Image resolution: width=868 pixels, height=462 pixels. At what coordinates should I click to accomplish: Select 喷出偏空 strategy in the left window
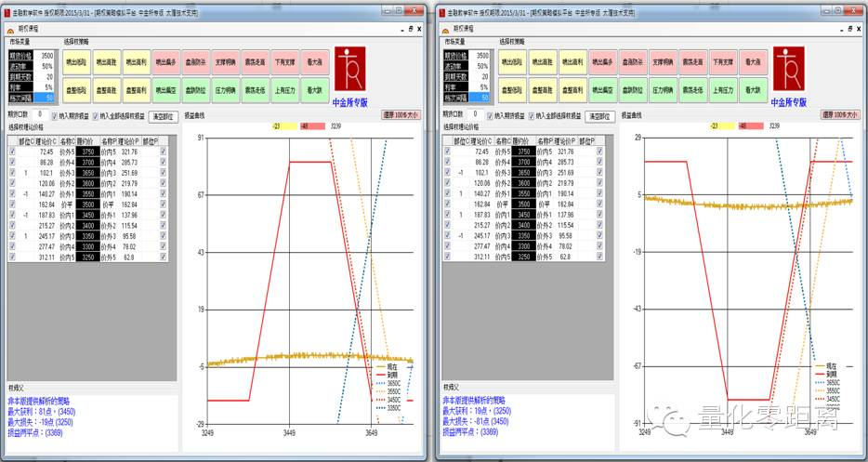(166, 90)
